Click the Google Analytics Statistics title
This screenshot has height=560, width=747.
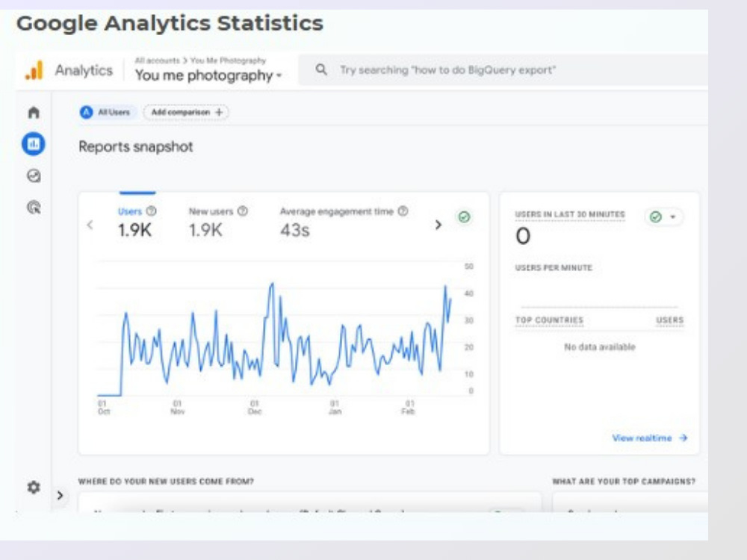170,23
